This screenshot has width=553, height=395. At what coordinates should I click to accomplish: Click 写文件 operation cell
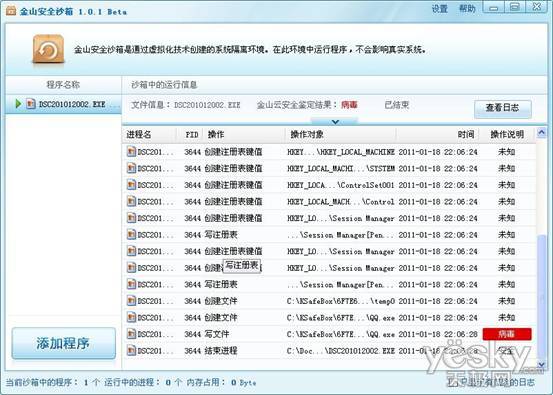217,334
